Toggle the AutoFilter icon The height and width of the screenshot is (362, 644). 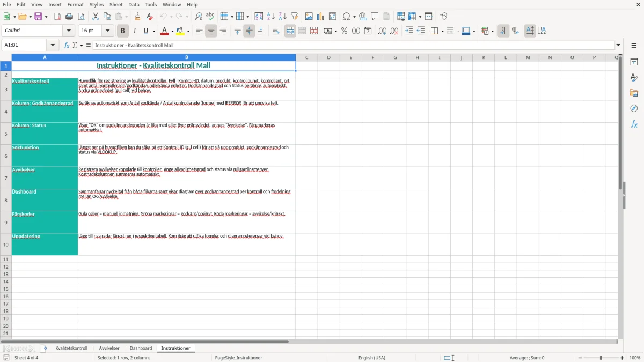click(x=294, y=17)
